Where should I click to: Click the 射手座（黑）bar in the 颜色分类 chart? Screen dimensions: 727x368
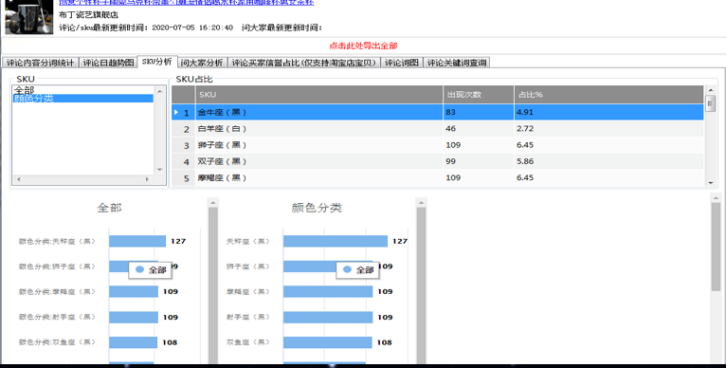tap(328, 317)
